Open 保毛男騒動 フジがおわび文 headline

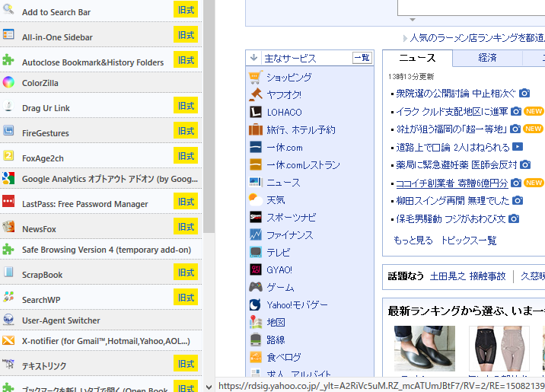point(451,219)
